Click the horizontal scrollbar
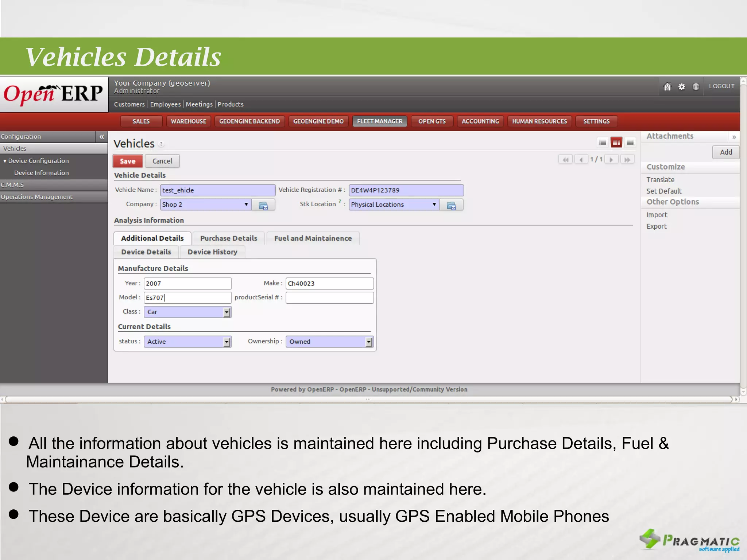Viewport: 747px width, 560px height. click(x=368, y=400)
